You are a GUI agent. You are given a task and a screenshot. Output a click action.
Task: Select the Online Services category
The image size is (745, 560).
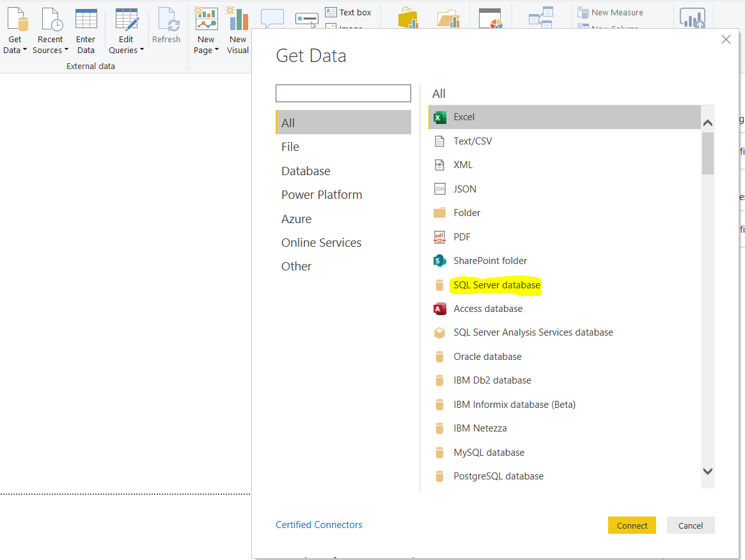click(321, 242)
